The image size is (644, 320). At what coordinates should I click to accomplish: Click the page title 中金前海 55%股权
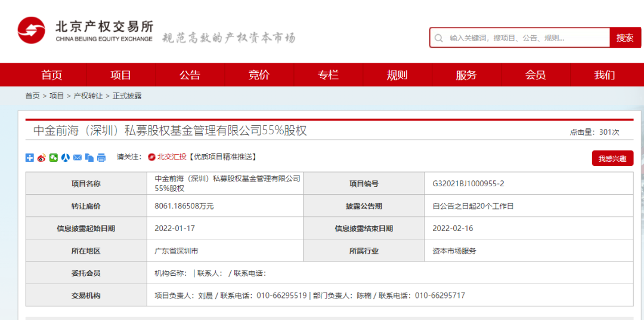[169, 130]
